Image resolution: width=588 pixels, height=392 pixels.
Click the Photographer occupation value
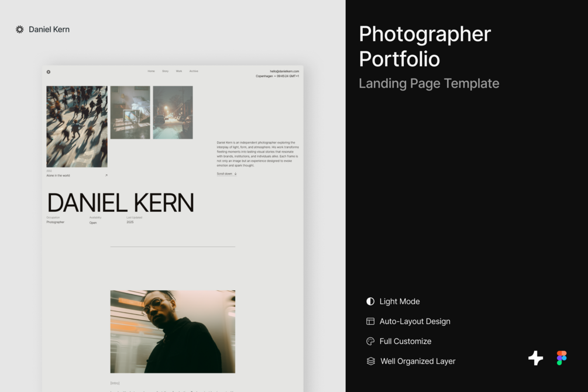tap(55, 222)
